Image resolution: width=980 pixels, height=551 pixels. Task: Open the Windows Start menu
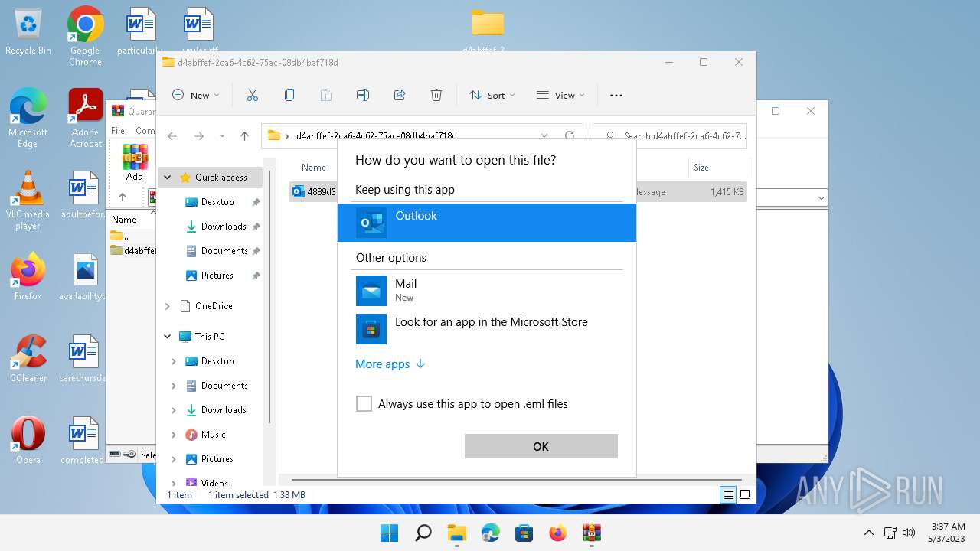coord(389,533)
